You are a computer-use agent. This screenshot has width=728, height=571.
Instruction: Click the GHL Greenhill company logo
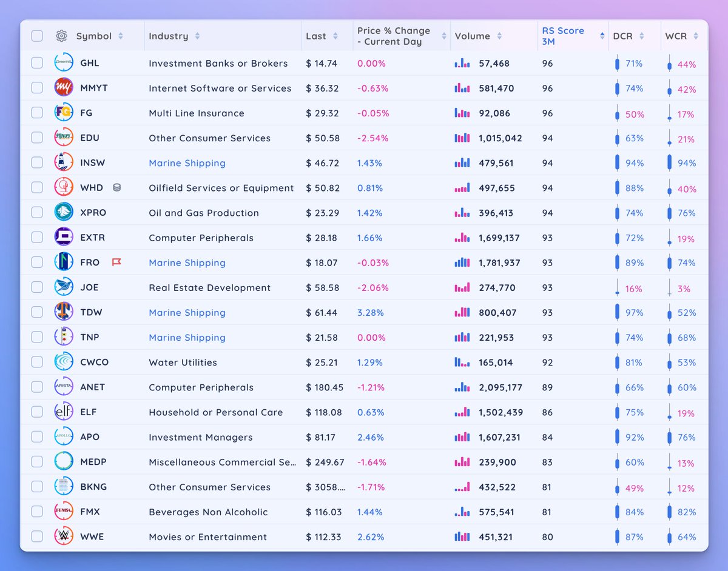[64, 63]
